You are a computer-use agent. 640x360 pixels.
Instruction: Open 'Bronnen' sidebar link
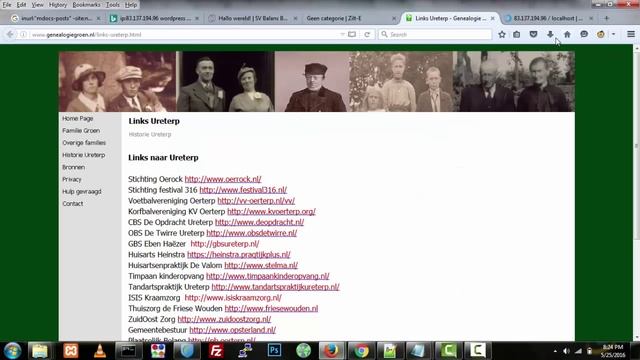[x=73, y=167]
